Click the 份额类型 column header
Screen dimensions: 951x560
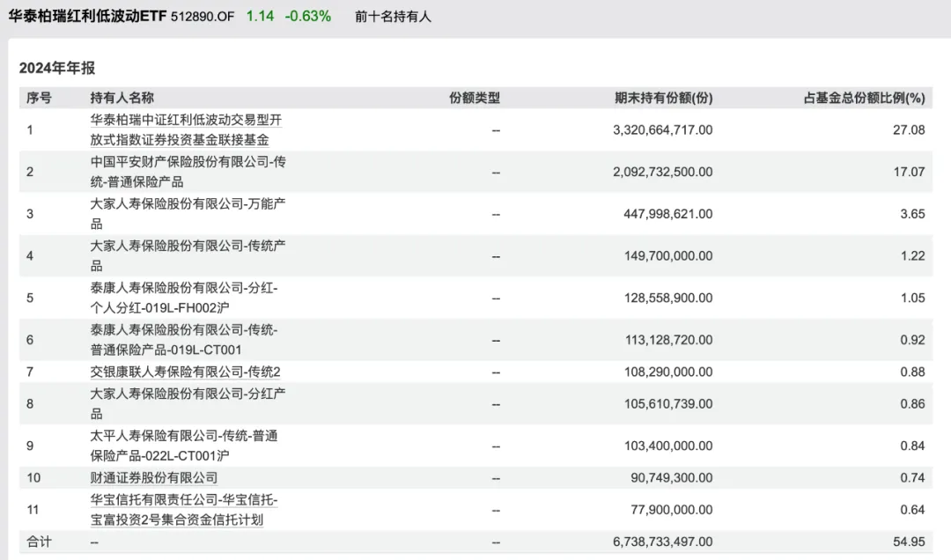coord(475,98)
